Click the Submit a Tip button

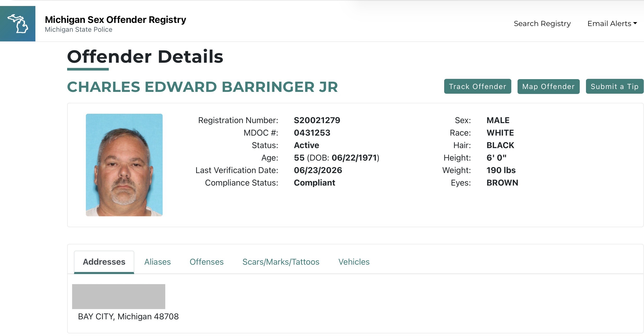pyautogui.click(x=615, y=86)
